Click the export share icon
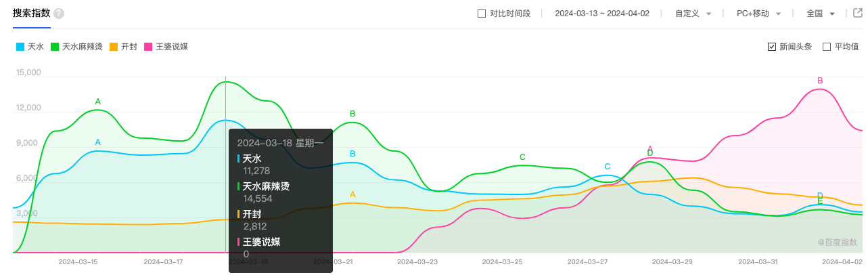Viewport: 868px width, 275px height. tap(859, 14)
